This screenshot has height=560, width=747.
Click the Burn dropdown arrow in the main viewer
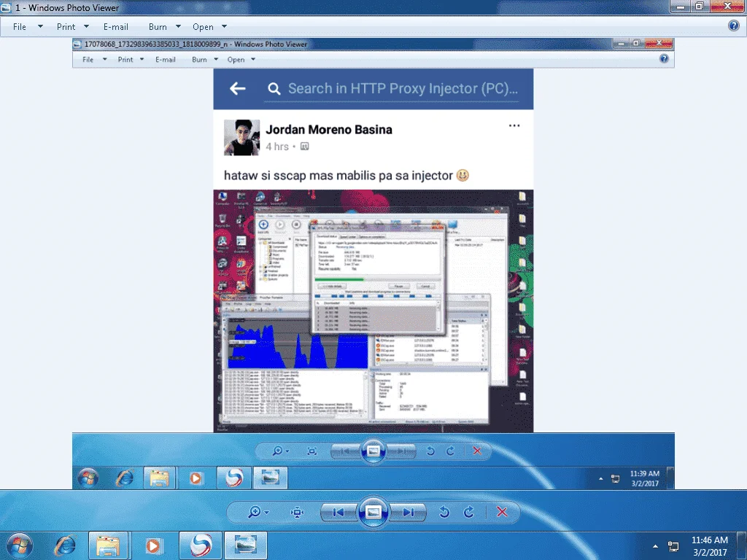point(178,27)
